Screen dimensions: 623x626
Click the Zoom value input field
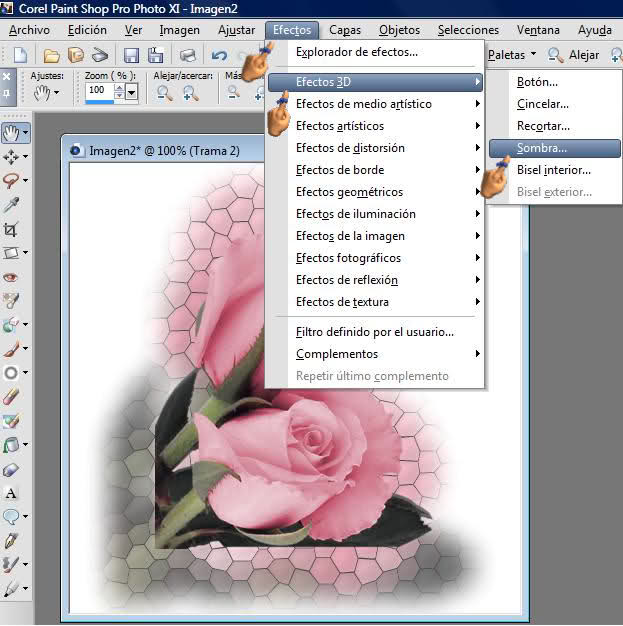click(x=99, y=90)
